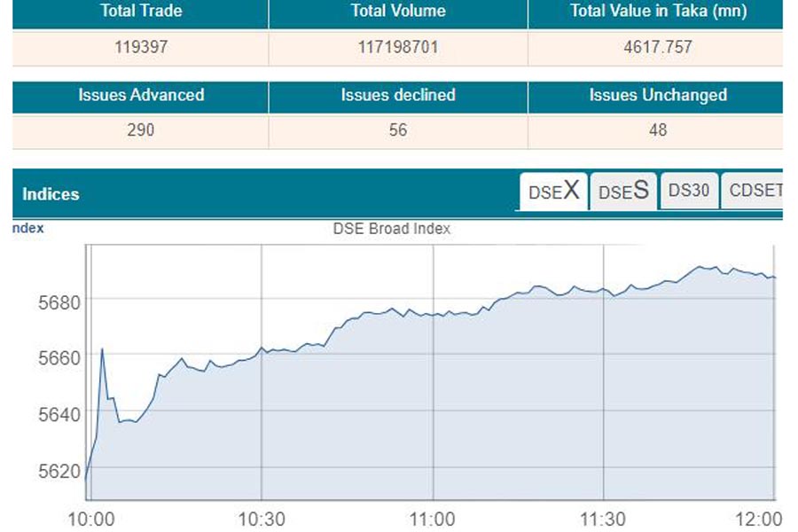Click the Total Volume column header
This screenshot has height=532, width=798.
[x=397, y=12]
